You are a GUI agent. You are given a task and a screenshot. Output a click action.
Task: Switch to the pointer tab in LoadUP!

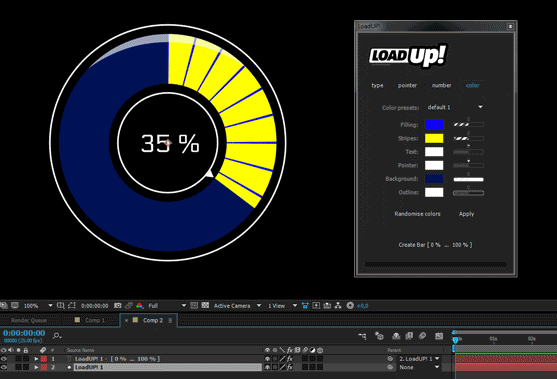407,86
